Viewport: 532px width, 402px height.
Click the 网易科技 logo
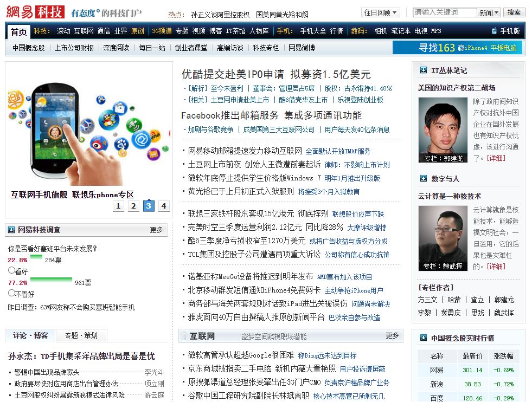pos(36,12)
